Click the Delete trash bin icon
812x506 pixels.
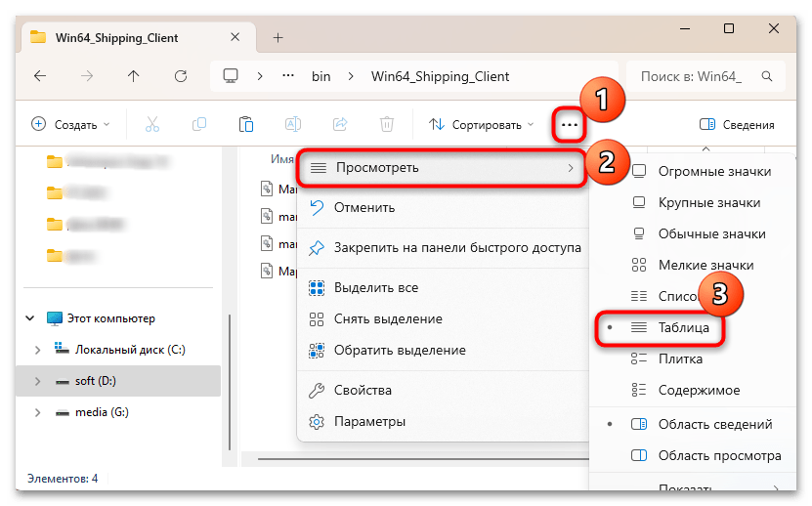pyautogui.click(x=387, y=124)
